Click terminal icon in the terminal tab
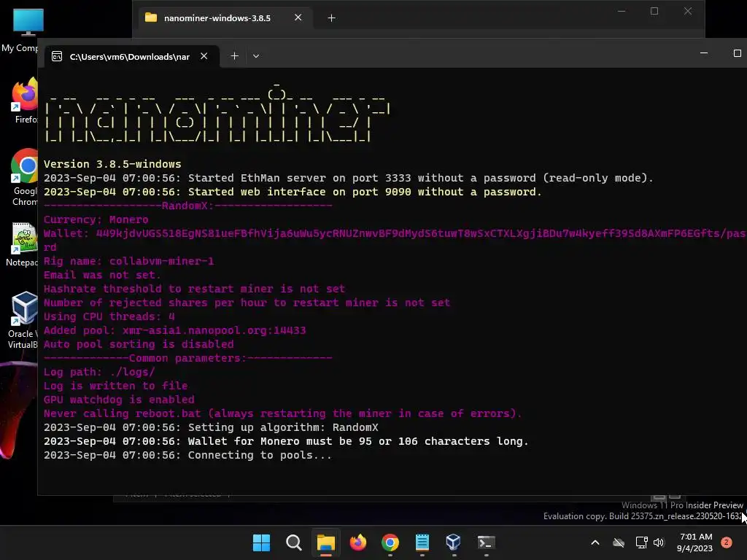This screenshot has width=747, height=560. pyautogui.click(x=57, y=57)
